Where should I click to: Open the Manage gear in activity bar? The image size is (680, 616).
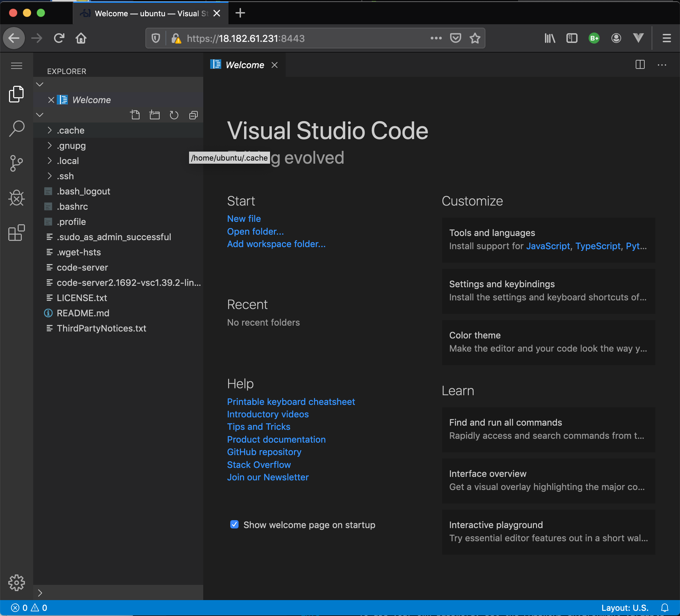(16, 583)
